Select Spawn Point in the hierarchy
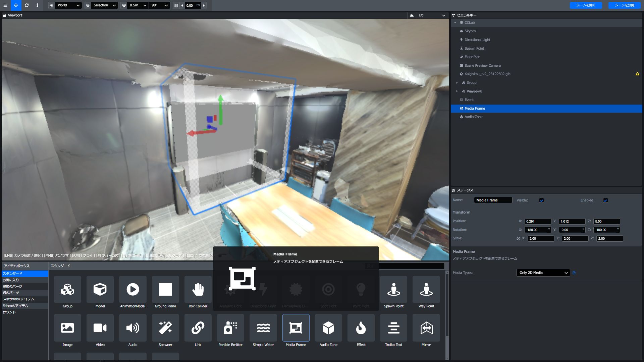Screen dimensions: 644x362 tap(546, 49)
